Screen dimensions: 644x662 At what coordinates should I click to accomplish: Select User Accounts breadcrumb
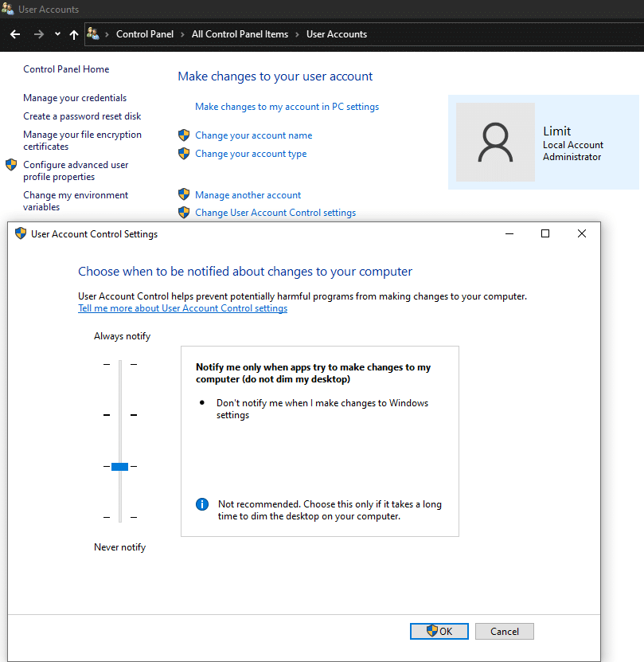tap(337, 34)
